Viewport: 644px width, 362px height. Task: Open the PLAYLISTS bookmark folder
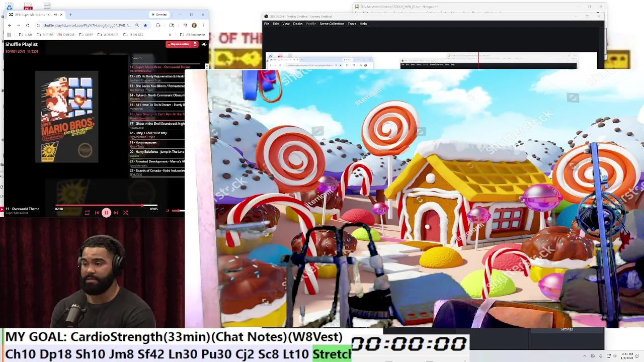133,35
